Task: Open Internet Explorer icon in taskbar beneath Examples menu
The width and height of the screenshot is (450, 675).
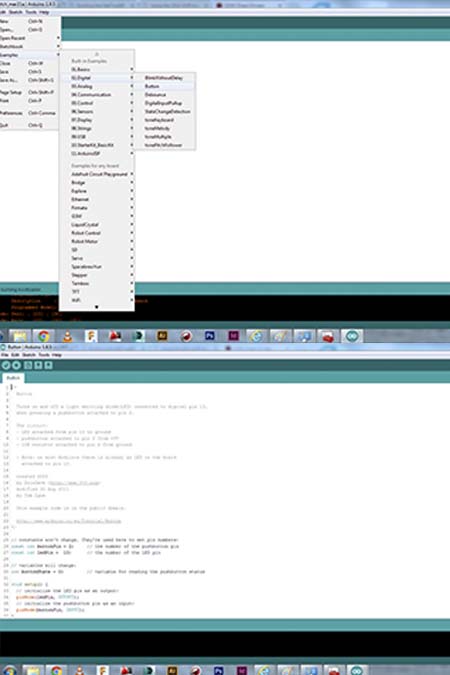Action: pos(256,336)
